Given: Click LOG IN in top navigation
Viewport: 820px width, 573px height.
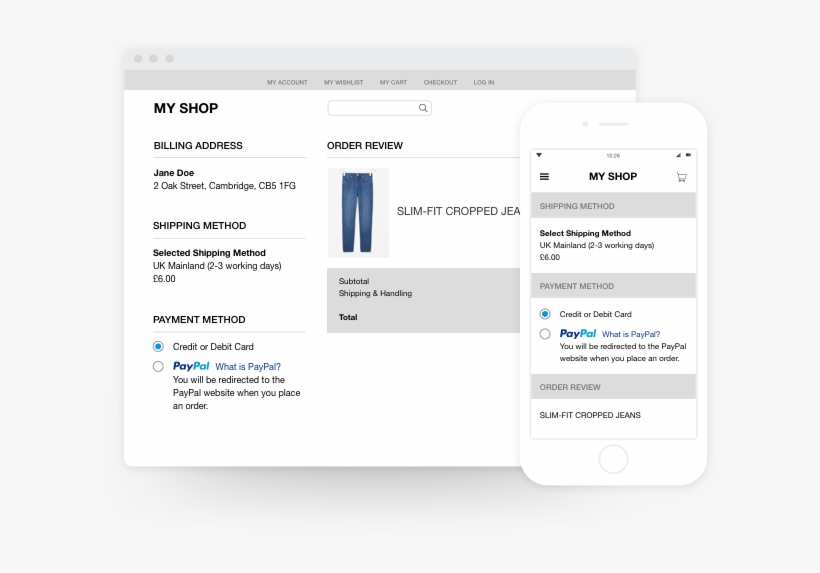Looking at the screenshot, I should [484, 83].
